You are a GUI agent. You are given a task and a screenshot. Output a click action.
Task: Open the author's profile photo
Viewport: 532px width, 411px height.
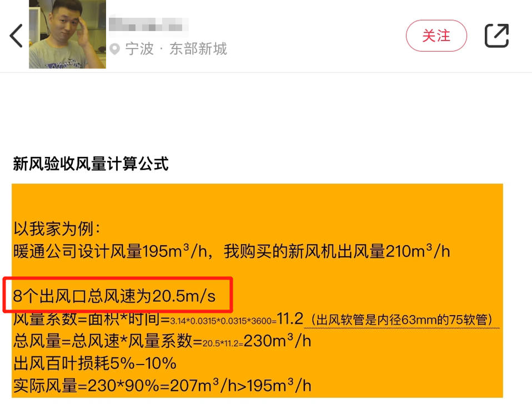pyautogui.click(x=67, y=34)
